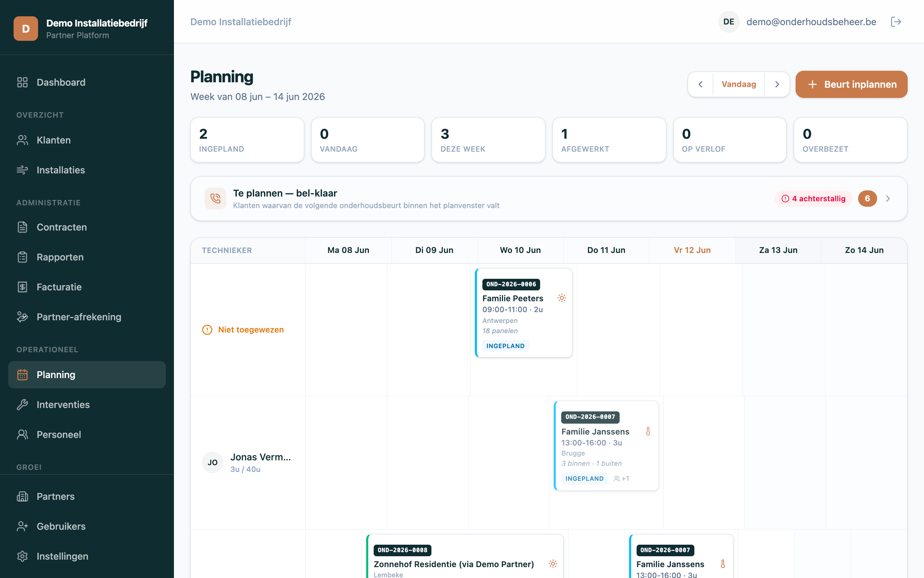924x578 pixels.
Task: Navigate to Facturatie
Action: [87, 287]
